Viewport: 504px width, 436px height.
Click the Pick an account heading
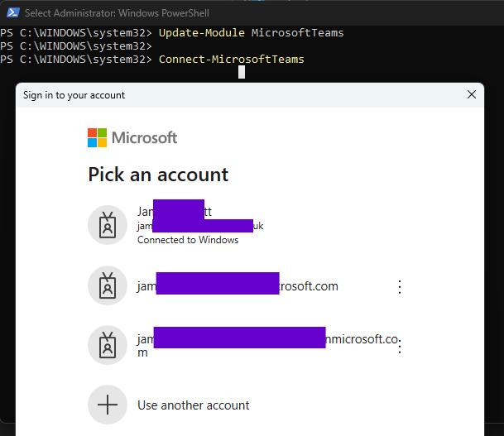(158, 175)
